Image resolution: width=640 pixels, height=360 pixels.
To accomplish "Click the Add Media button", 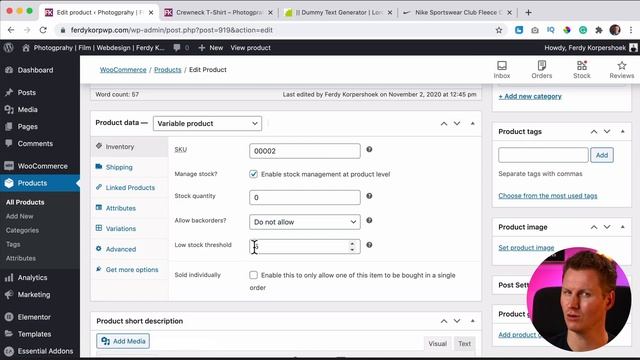I will click(123, 341).
